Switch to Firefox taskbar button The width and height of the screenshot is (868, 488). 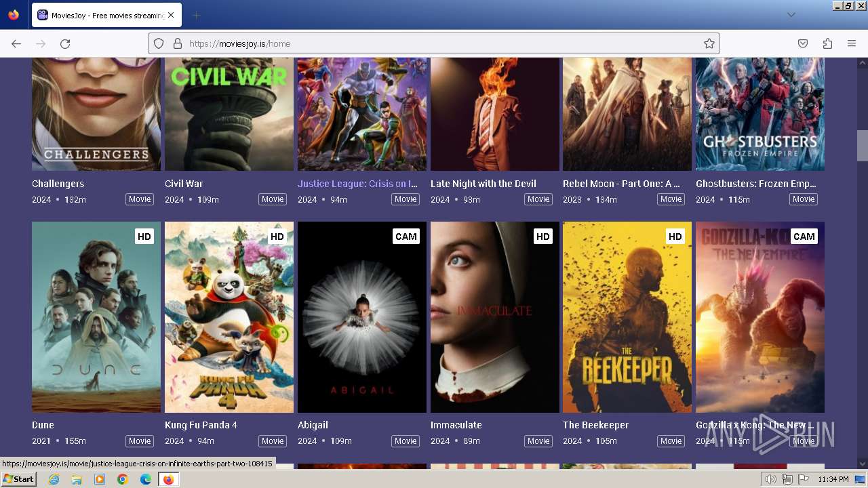168,479
